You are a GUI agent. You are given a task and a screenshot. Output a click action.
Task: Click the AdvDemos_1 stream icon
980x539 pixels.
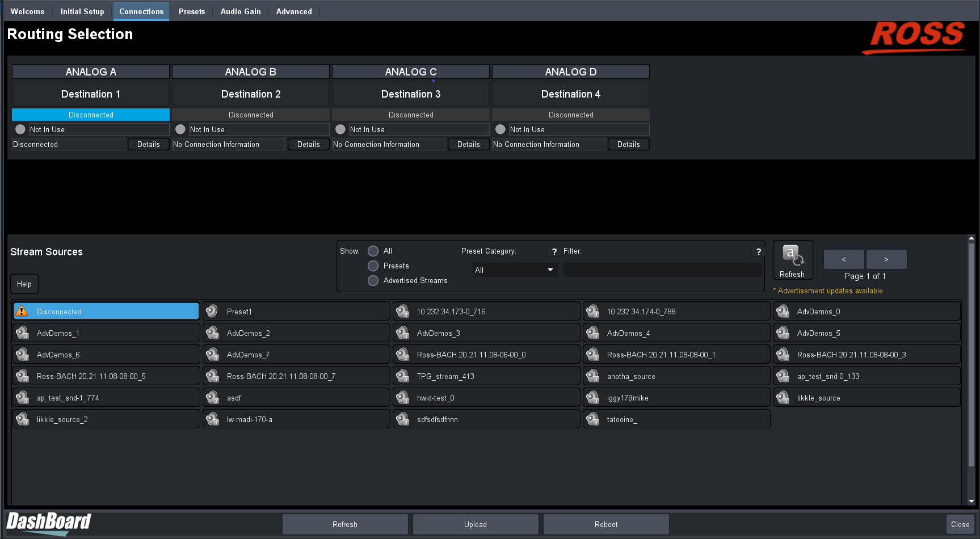point(22,332)
